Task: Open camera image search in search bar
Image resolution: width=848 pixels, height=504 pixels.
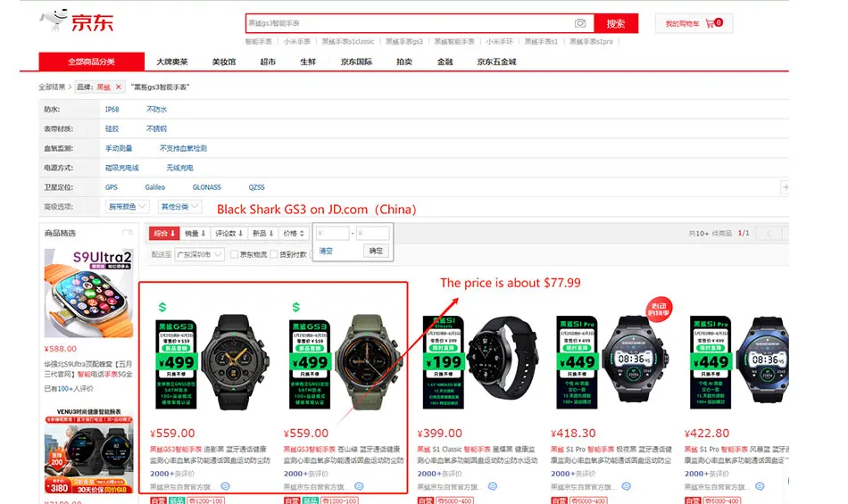Action: click(x=579, y=23)
